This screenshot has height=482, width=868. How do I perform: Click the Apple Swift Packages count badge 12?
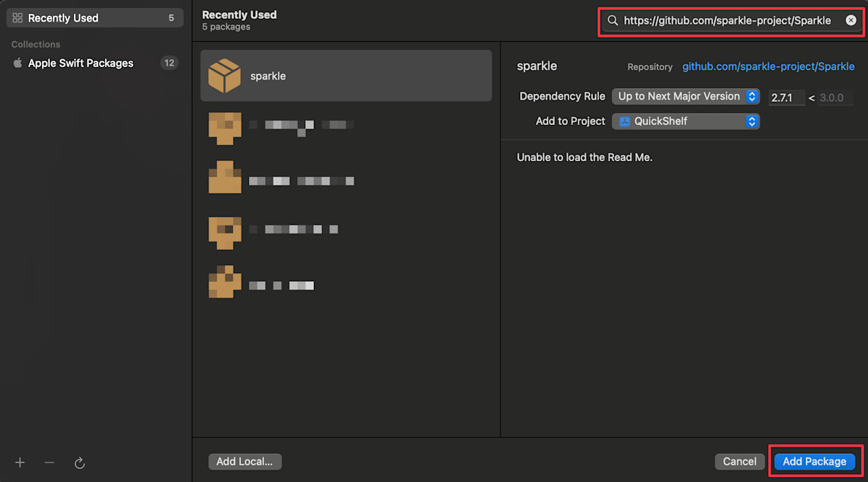coord(169,63)
